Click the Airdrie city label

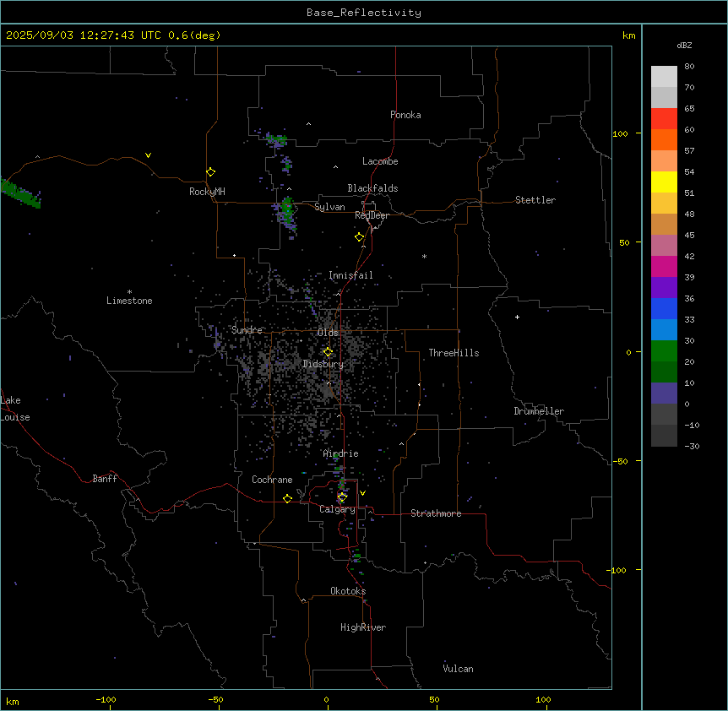341,453
